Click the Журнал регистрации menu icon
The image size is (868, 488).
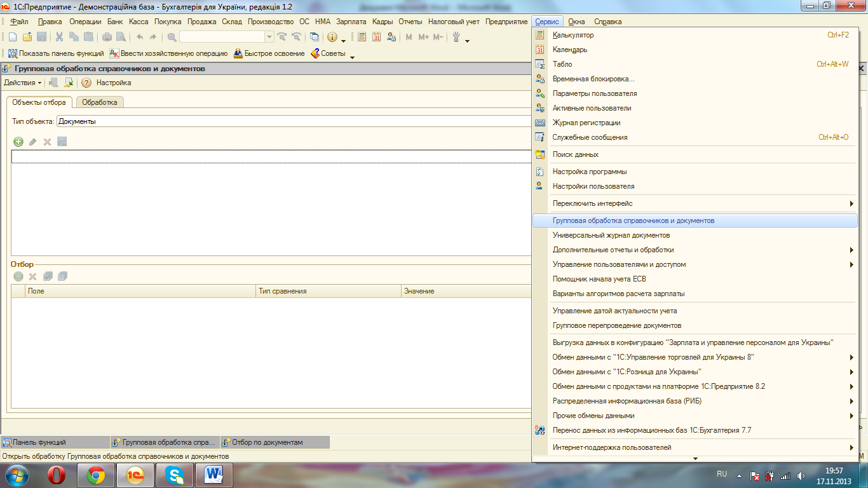[540, 123]
